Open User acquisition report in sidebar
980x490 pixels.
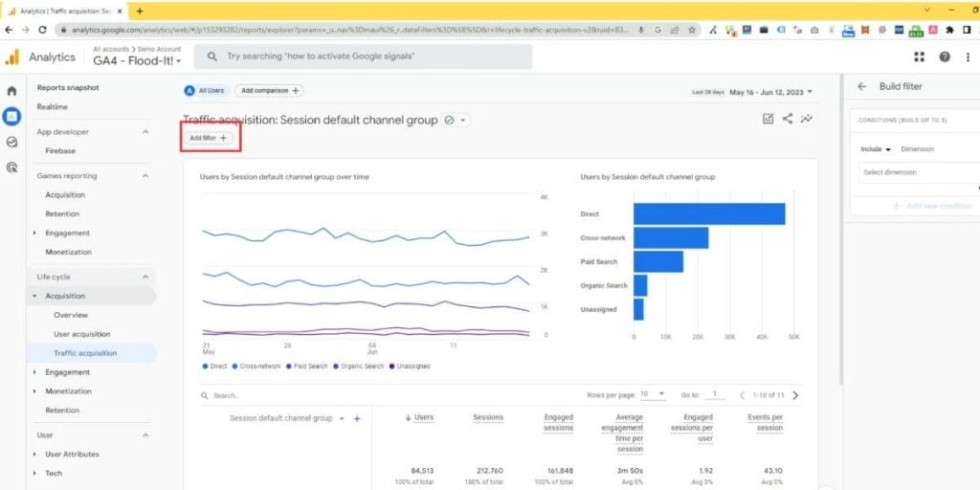pyautogui.click(x=82, y=334)
